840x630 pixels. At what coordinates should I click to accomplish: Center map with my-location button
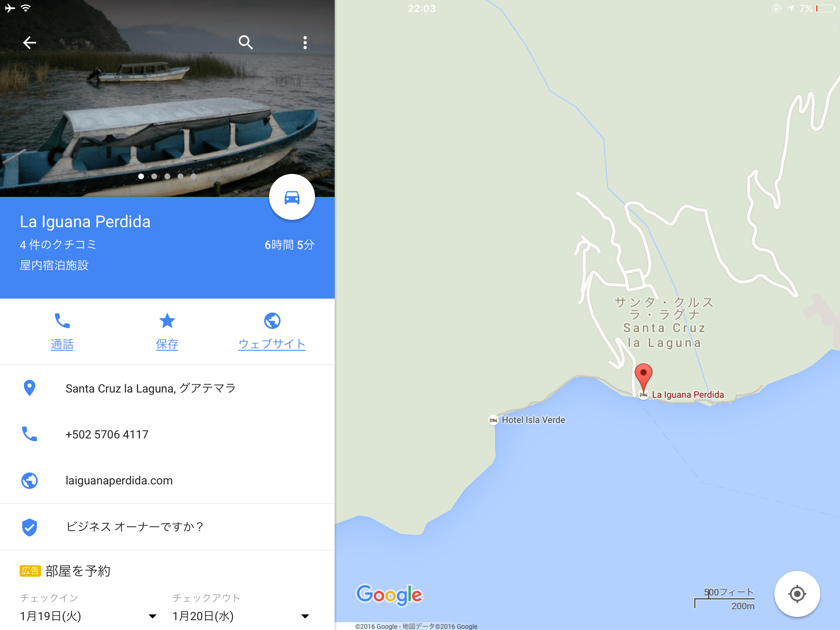(797, 593)
